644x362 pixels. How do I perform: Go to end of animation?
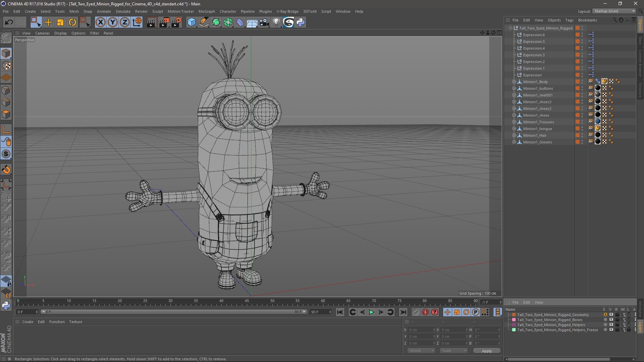403,312
